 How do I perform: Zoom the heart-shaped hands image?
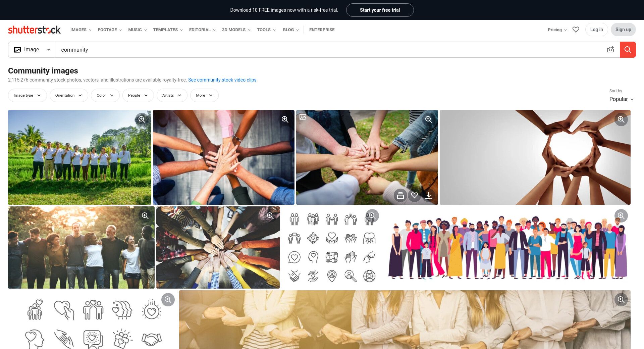click(621, 119)
